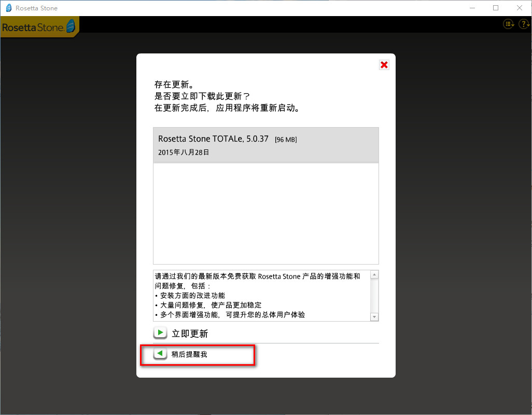Close the update dialog with red X

pos(384,65)
